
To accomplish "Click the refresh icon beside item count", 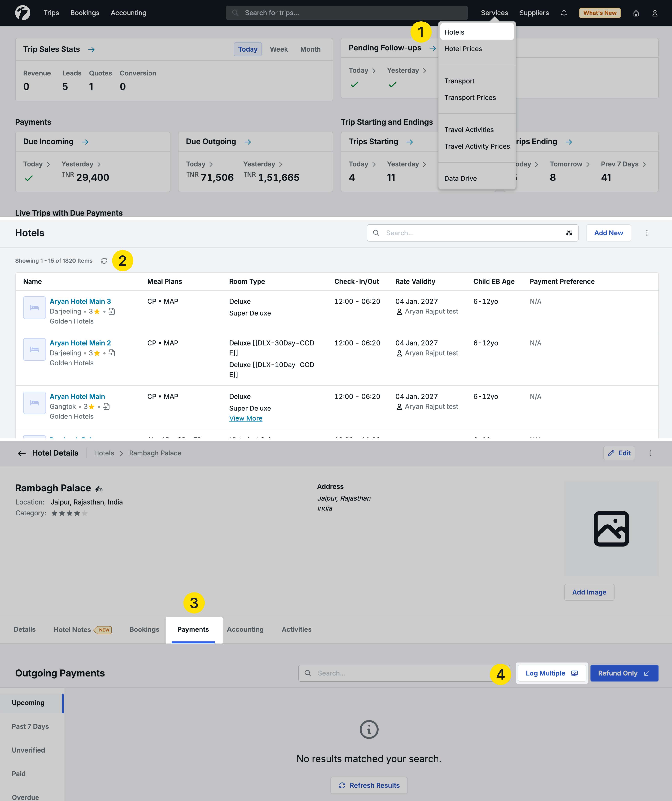I will tap(104, 261).
